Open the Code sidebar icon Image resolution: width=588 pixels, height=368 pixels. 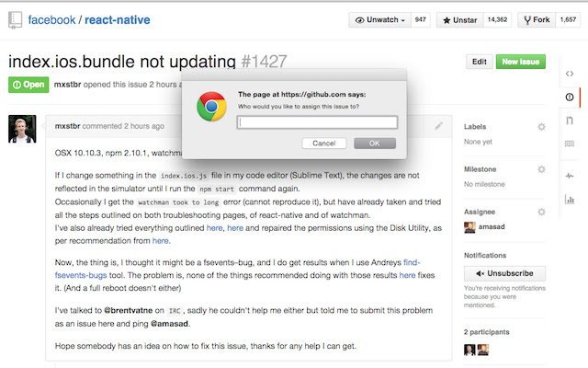tap(570, 74)
